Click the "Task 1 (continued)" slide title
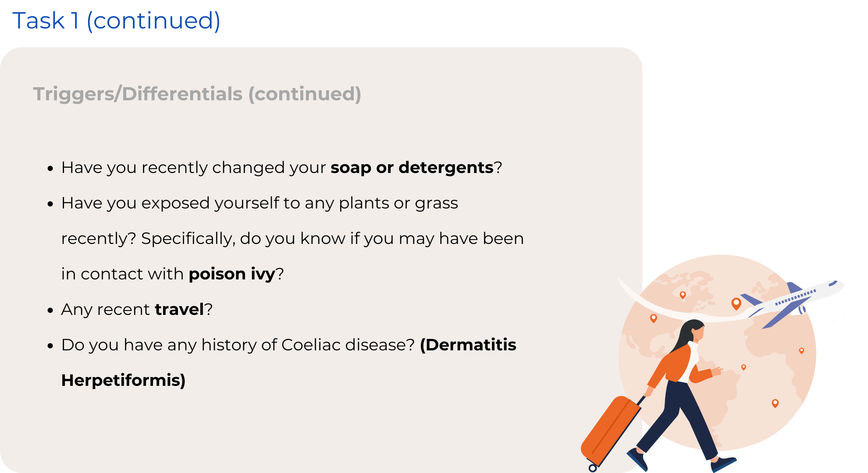 coord(116,21)
